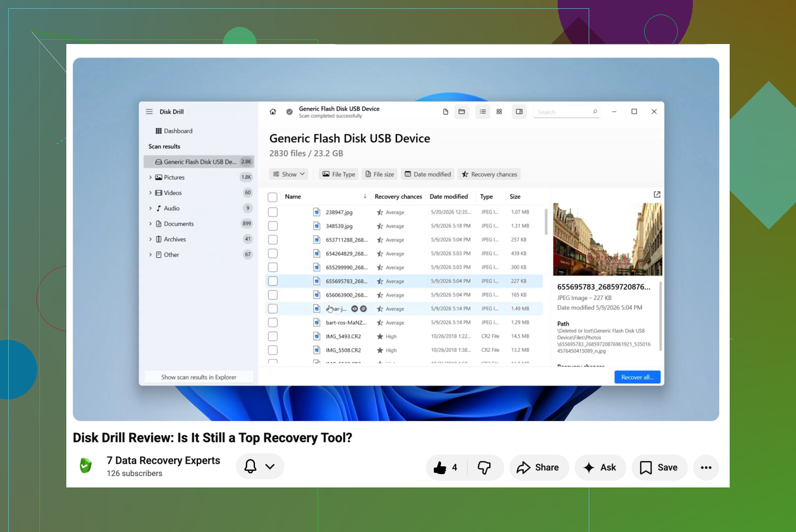Open the three-dot more actions menu
The width and height of the screenshot is (796, 532).
[x=706, y=468]
